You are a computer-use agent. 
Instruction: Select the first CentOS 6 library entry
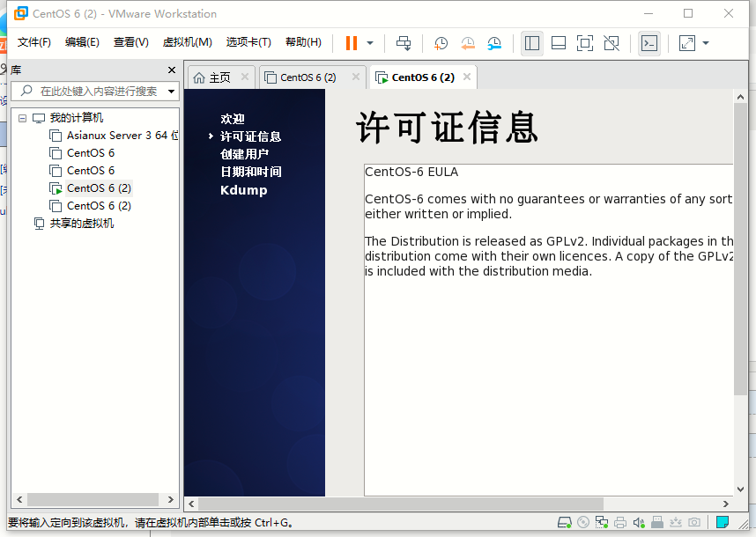click(91, 153)
